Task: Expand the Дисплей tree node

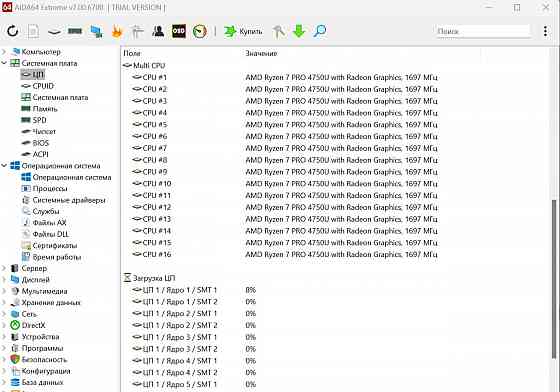Action: click(x=4, y=280)
